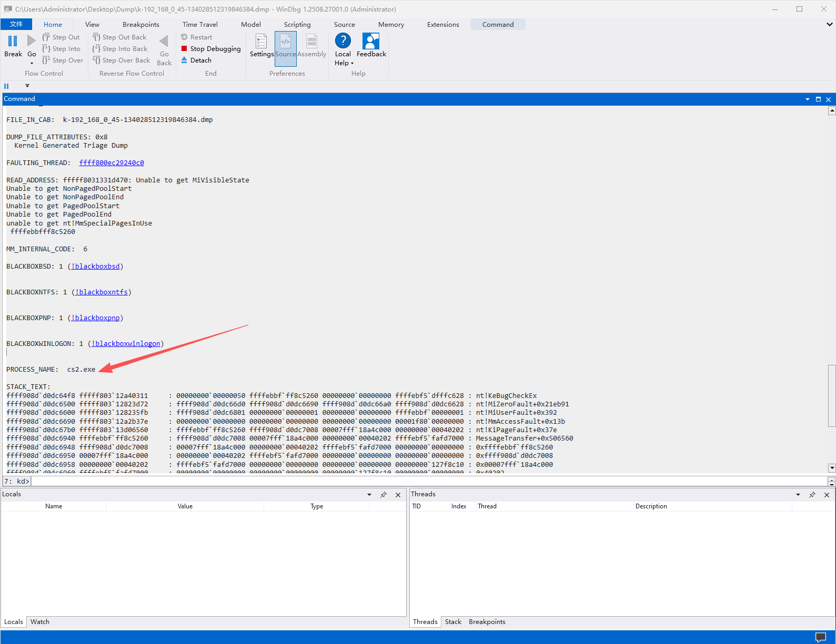Click the Go play icon
Viewport: 836px width, 644px height.
click(x=32, y=41)
